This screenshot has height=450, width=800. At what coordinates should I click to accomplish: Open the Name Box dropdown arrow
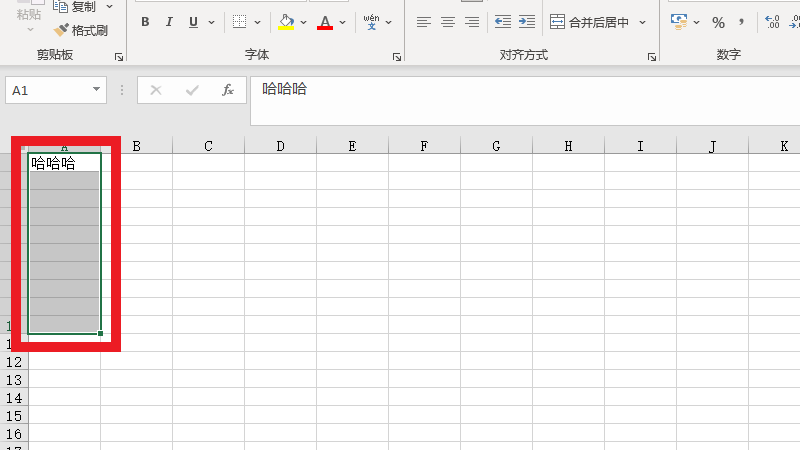[x=97, y=90]
